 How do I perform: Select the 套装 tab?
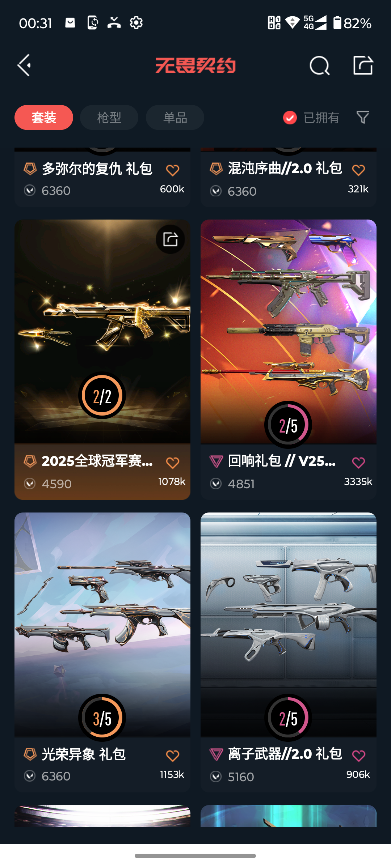pyautogui.click(x=44, y=118)
